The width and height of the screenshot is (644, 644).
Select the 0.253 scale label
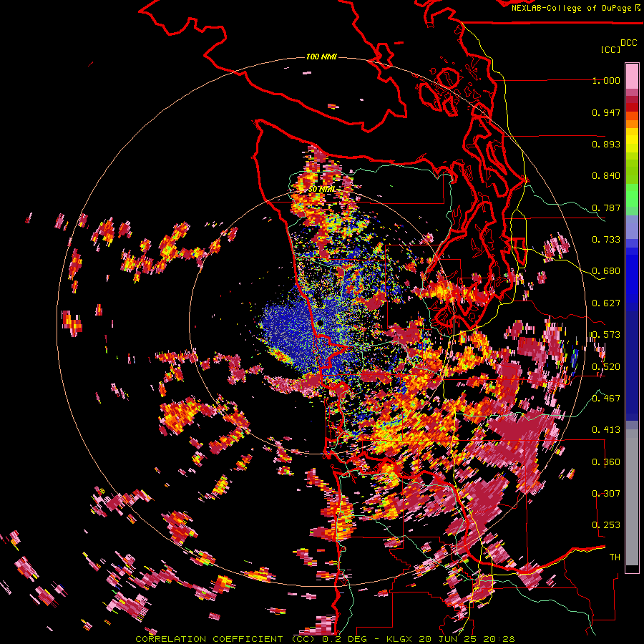(606, 525)
